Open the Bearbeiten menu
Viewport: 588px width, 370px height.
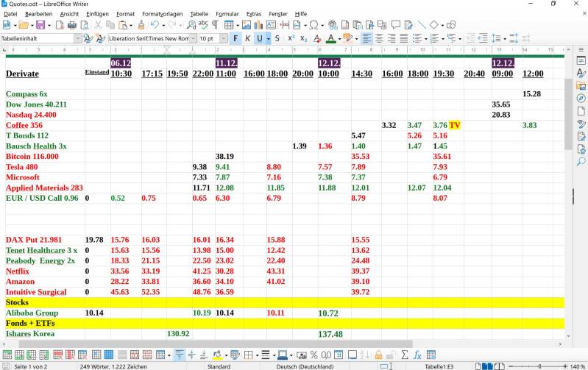click(x=38, y=14)
